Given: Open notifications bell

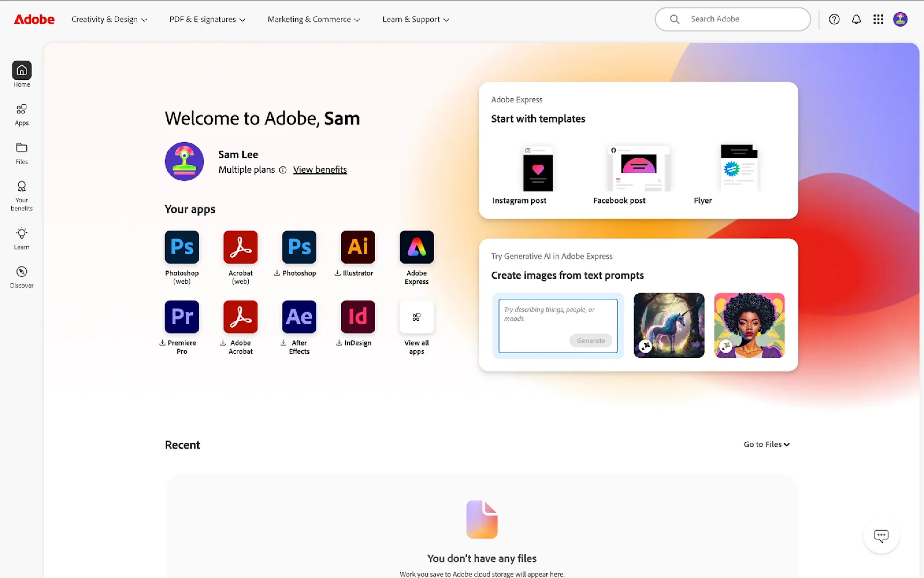Looking at the screenshot, I should pyautogui.click(x=856, y=19).
